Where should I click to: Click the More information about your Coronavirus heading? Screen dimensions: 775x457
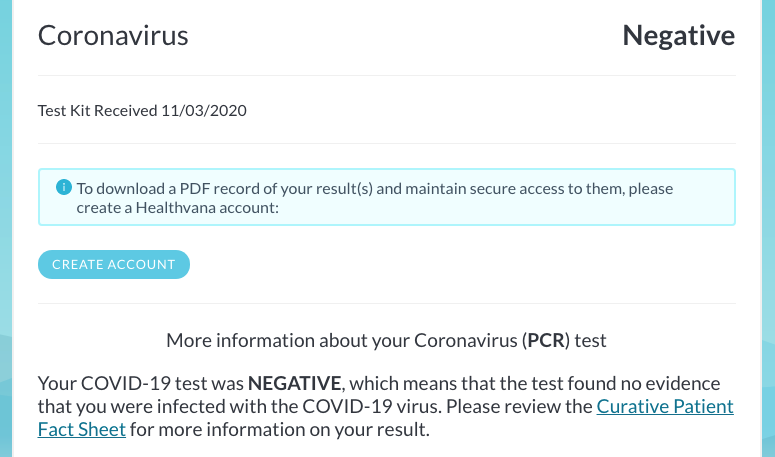pyautogui.click(x=386, y=340)
